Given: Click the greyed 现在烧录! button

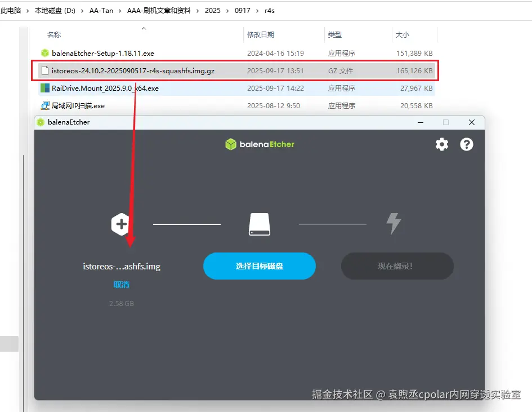Looking at the screenshot, I should tap(397, 266).
